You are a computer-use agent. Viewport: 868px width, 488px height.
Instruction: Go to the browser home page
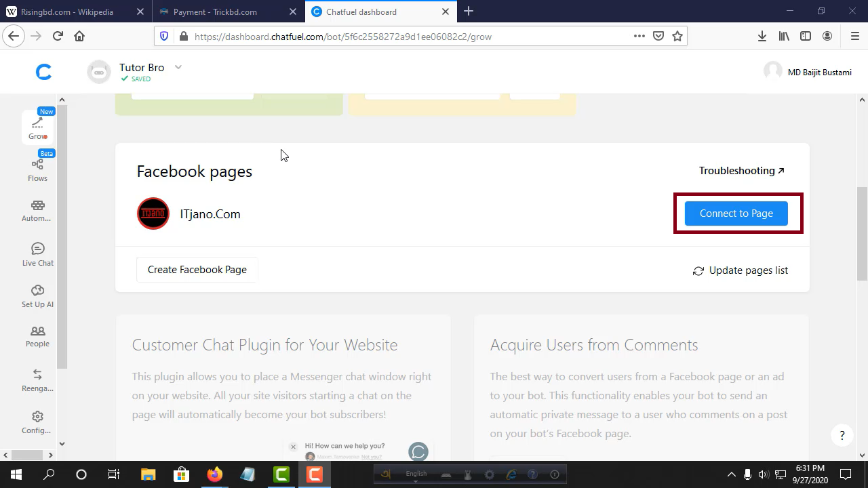click(x=79, y=36)
